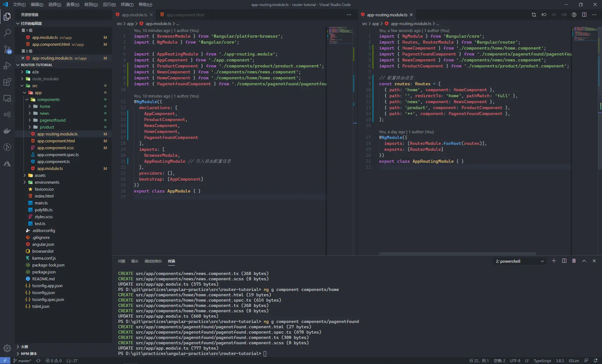This screenshot has width=602, height=364.
Task: Collapse the components folder
Action: click(x=48, y=99)
